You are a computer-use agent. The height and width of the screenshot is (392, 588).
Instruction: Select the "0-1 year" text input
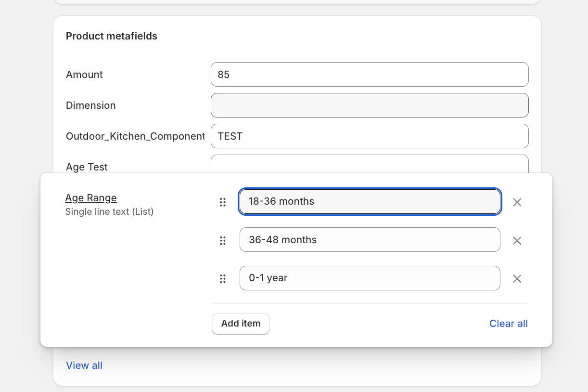click(x=370, y=278)
